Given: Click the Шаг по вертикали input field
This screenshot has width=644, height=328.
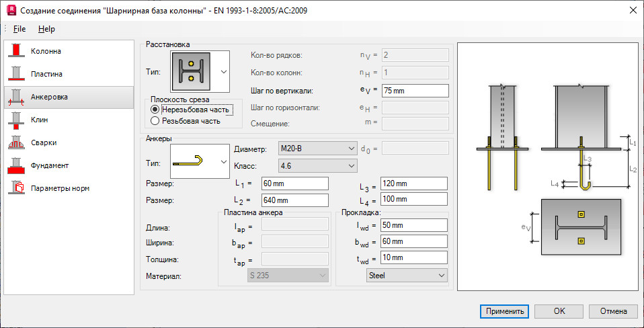Looking at the screenshot, I should click(x=415, y=91).
